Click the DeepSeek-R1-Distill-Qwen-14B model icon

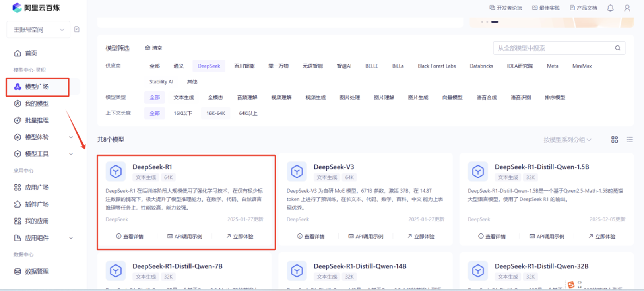pyautogui.click(x=297, y=271)
